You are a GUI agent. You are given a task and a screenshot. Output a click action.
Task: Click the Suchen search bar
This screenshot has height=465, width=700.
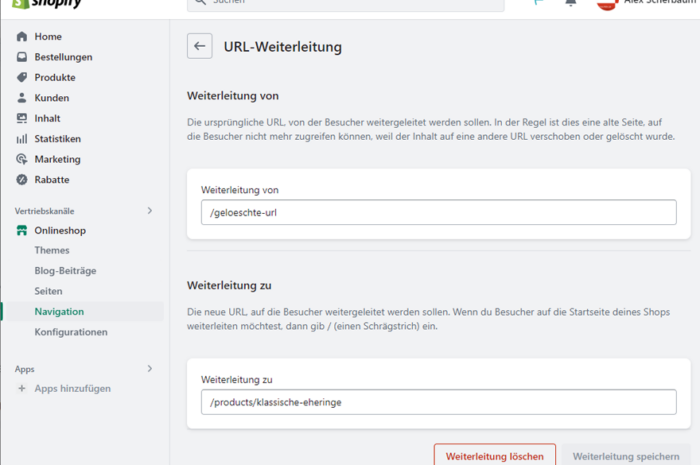[346, 4]
